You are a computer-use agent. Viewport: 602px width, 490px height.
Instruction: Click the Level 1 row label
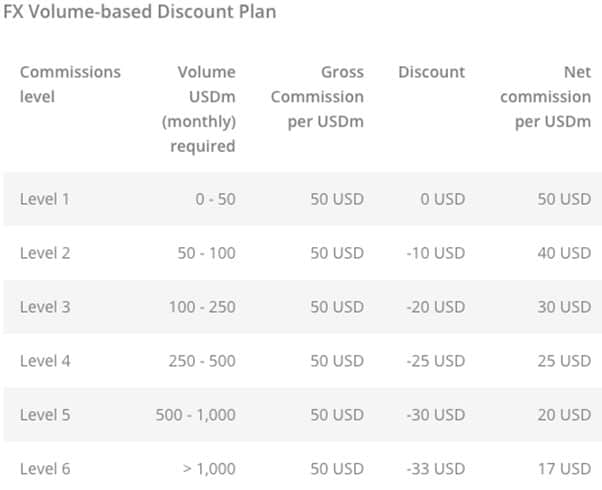point(45,199)
